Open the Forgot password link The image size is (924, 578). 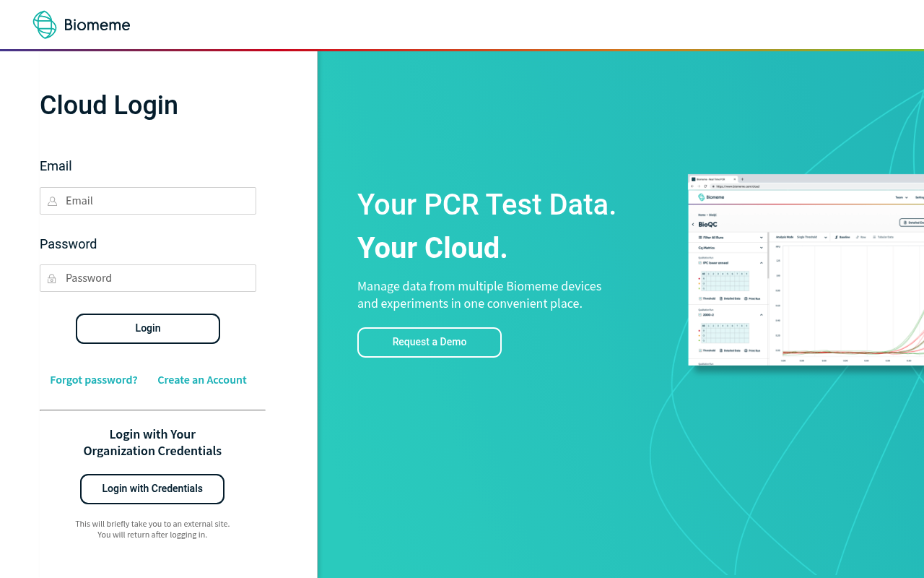[x=94, y=380]
